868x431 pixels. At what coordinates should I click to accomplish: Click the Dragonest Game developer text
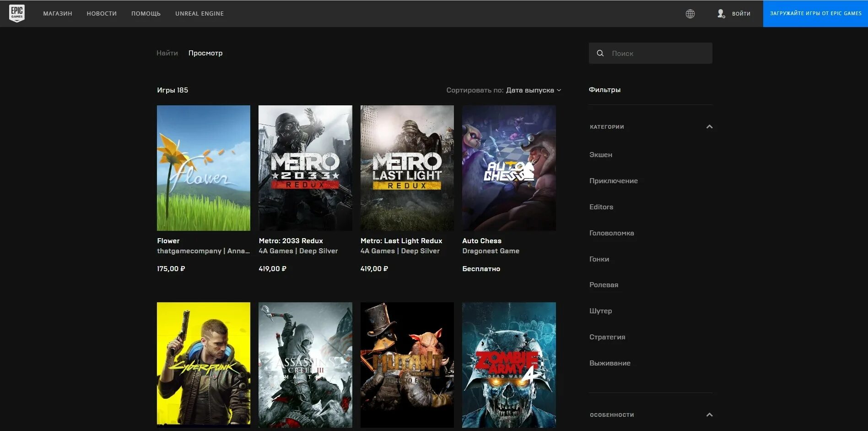pyautogui.click(x=491, y=251)
